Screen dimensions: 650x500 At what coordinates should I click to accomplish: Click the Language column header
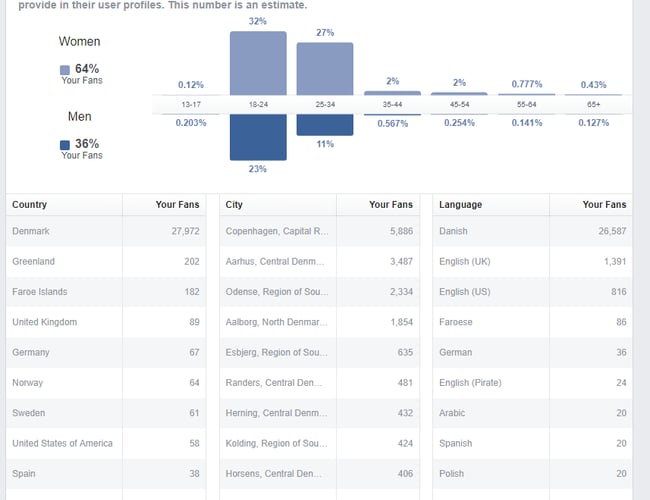pyautogui.click(x=460, y=205)
